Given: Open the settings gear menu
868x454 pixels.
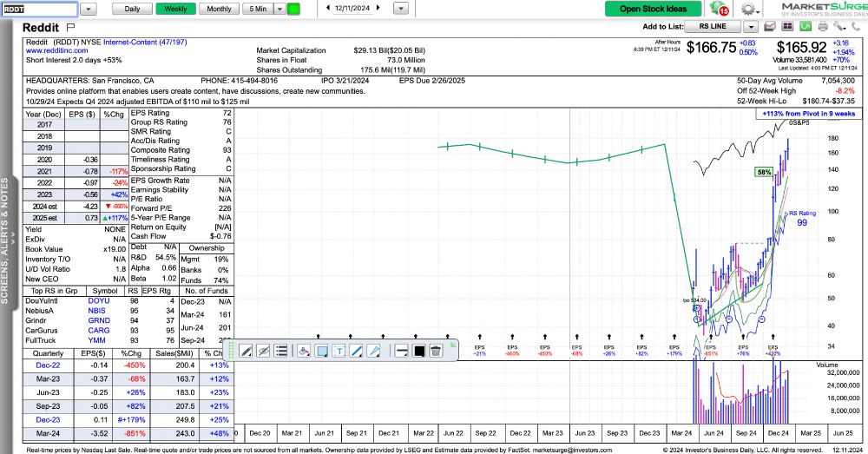Looking at the screenshot, I should click(748, 9).
